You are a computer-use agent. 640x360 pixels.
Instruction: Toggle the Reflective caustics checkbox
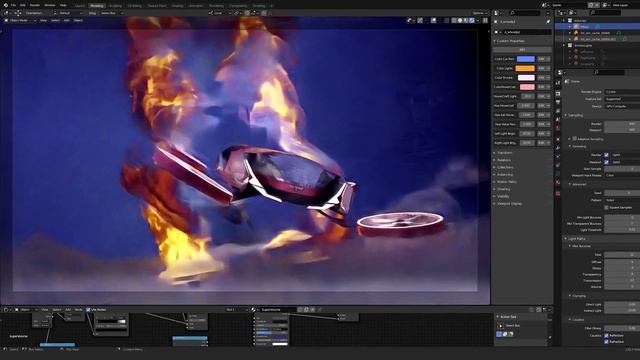[606, 335]
